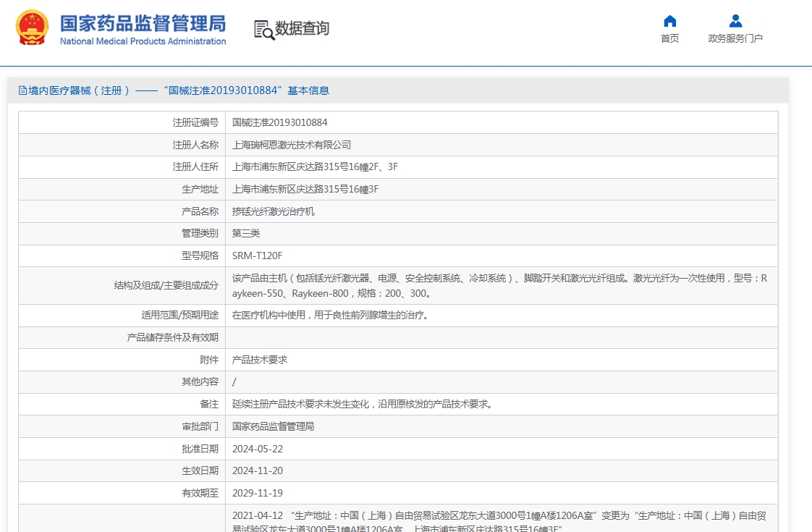Click the 注册人名称 label cell
Viewport: 812px width, 532px height.
[x=122, y=145]
